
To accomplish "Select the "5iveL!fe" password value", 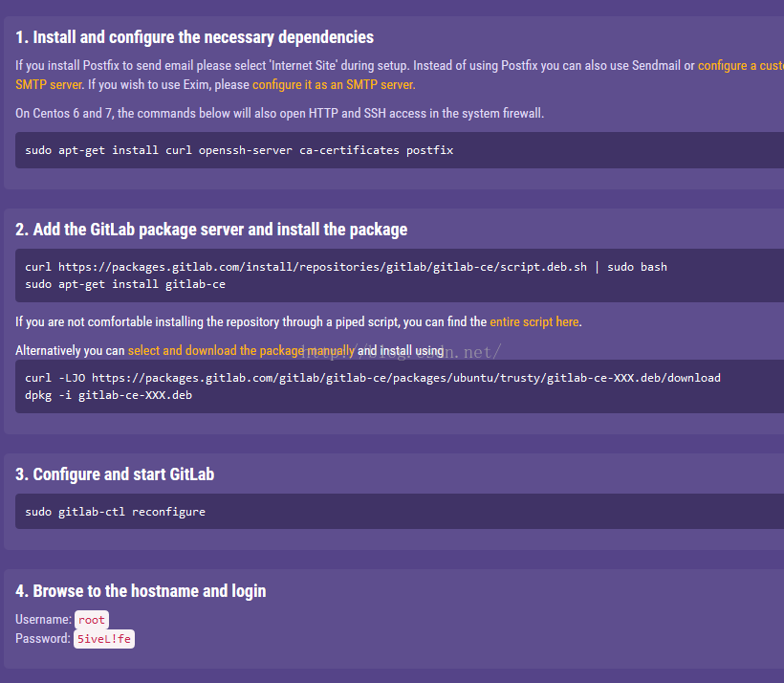I will click(104, 639).
